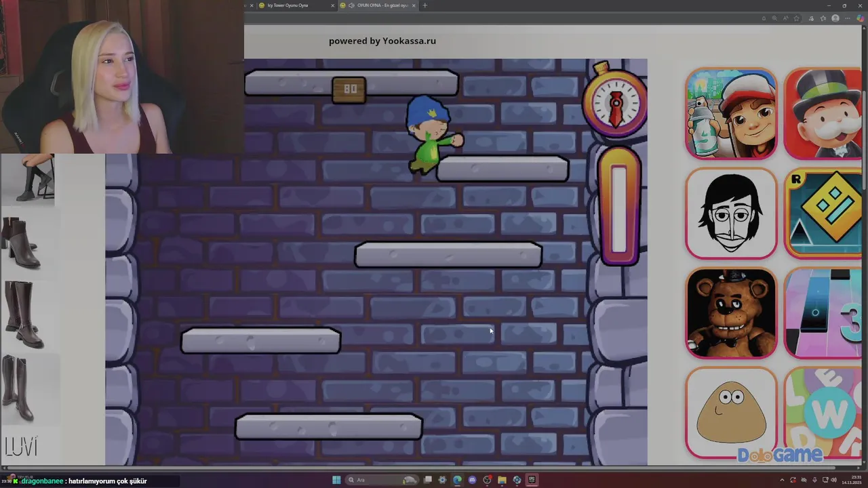Open Discord from the taskbar

pyautogui.click(x=473, y=480)
